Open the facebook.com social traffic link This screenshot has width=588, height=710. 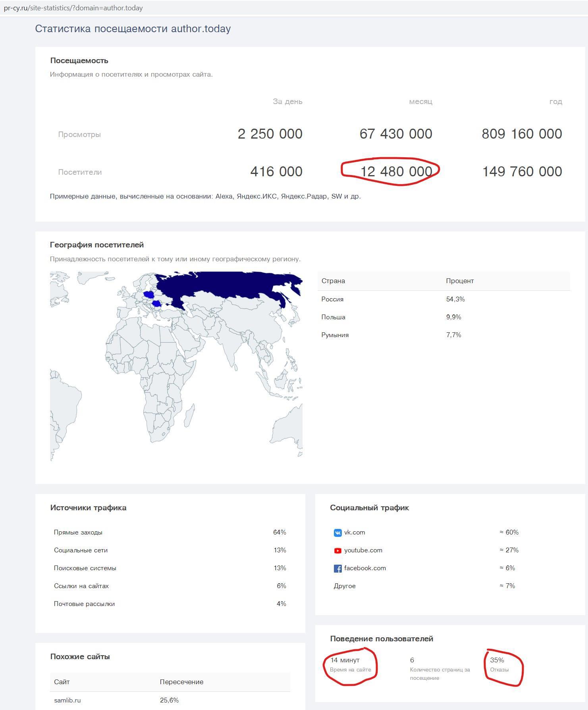pyautogui.click(x=364, y=568)
